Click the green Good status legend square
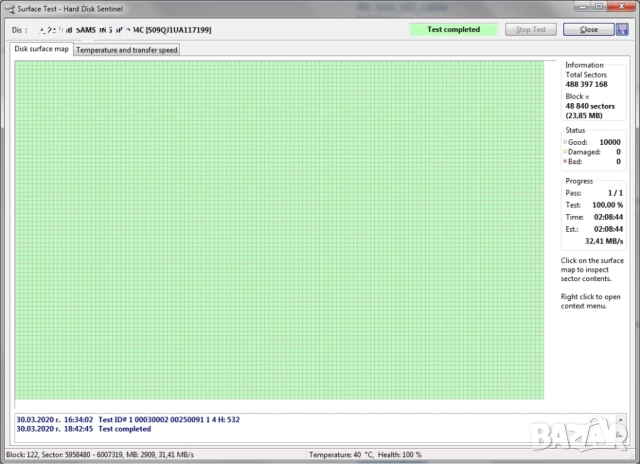The height and width of the screenshot is (464, 640). 565,142
